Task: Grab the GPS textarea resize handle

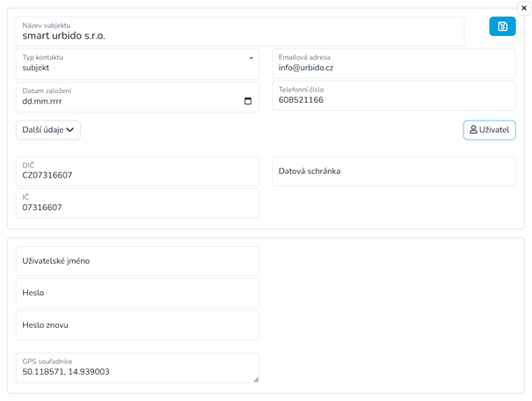Action: pos(257,380)
